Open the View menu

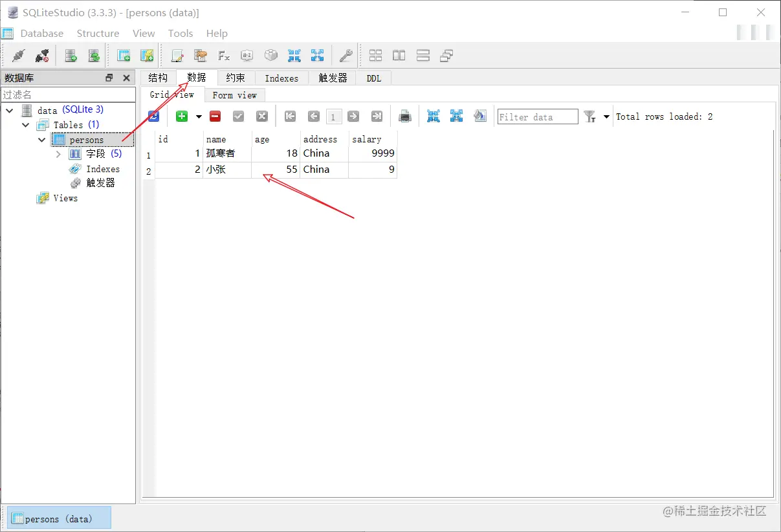coord(144,34)
